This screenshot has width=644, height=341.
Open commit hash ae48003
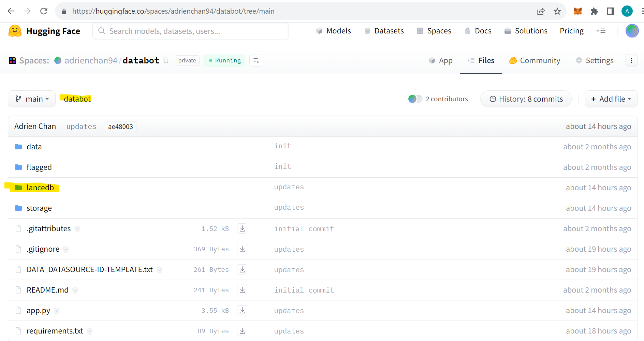tap(120, 127)
